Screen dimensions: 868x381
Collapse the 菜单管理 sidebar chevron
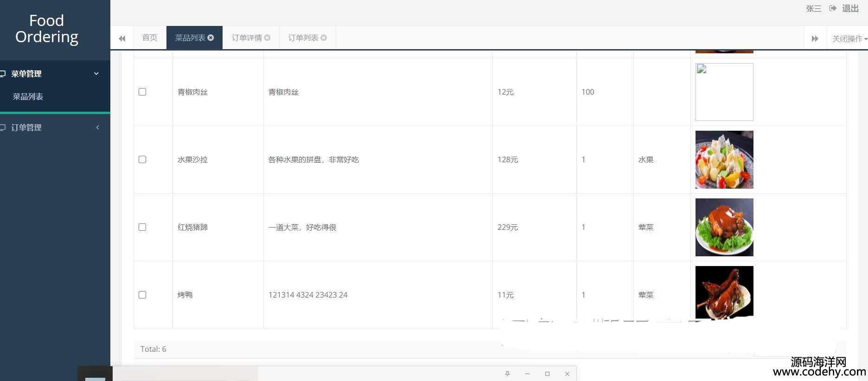96,74
